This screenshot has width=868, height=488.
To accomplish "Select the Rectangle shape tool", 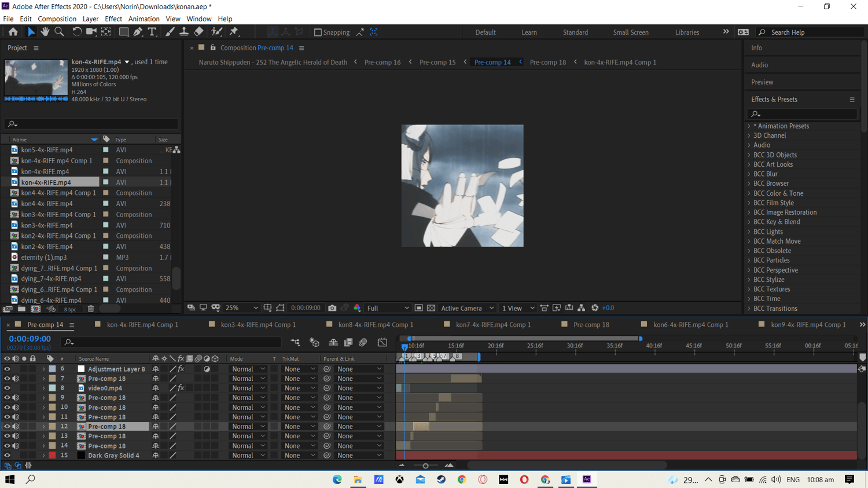I will pos(123,32).
